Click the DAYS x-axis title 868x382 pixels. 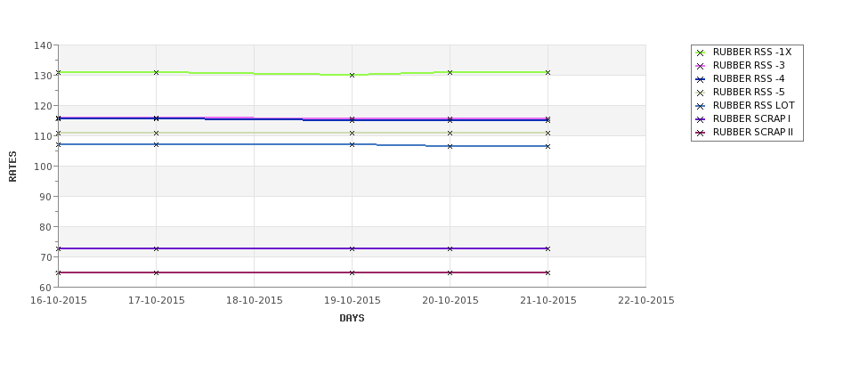coord(352,319)
